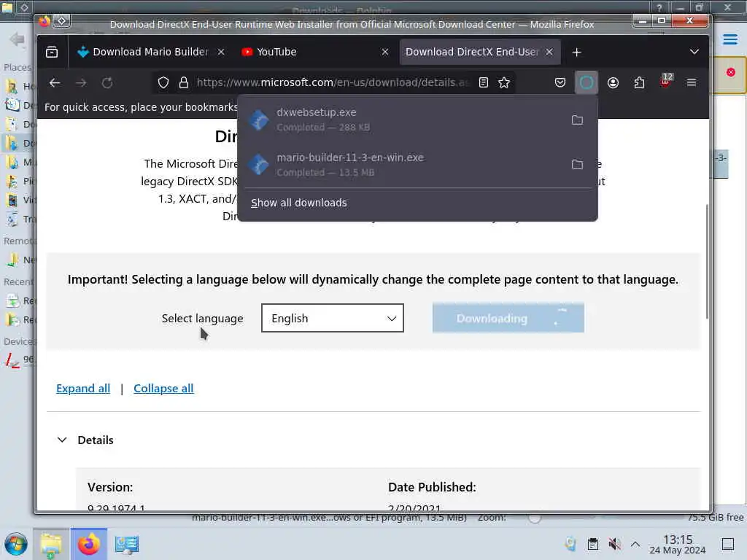
Task: Open the Firefox account icon
Action: [613, 83]
